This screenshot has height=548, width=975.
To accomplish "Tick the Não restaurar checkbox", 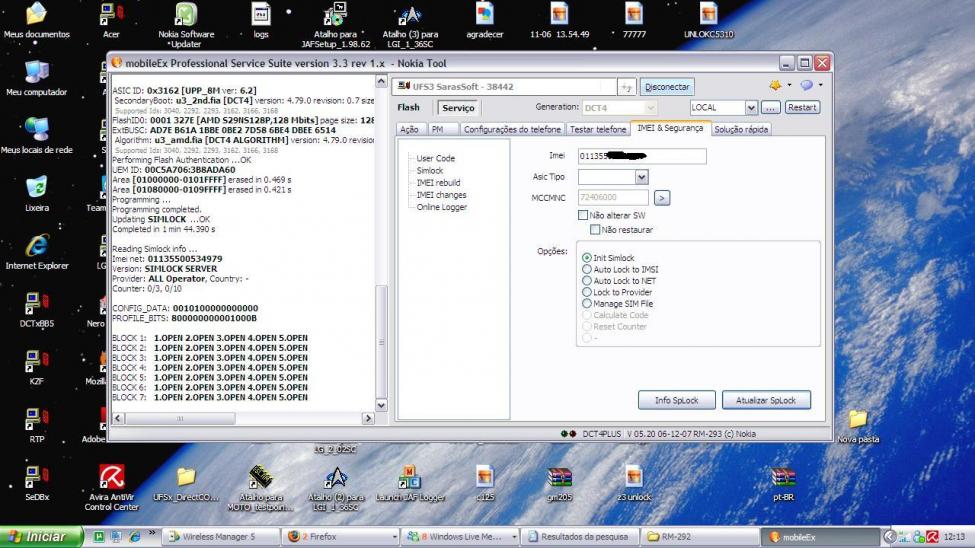I will (x=595, y=230).
